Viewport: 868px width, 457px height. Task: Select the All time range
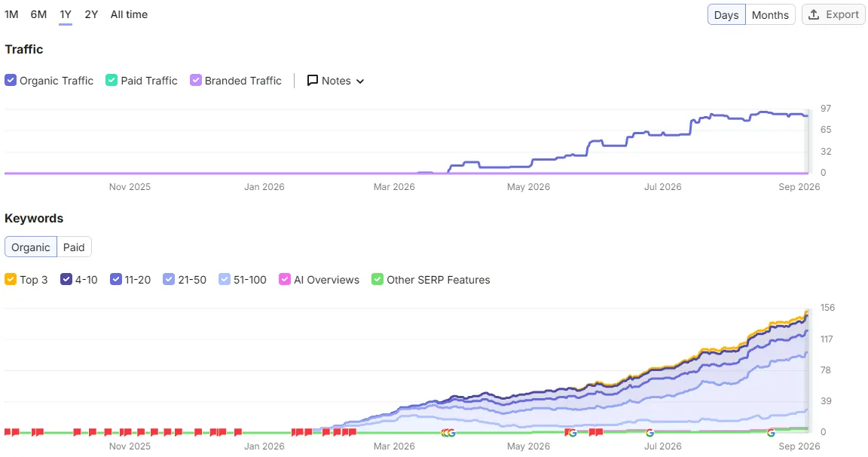[129, 14]
